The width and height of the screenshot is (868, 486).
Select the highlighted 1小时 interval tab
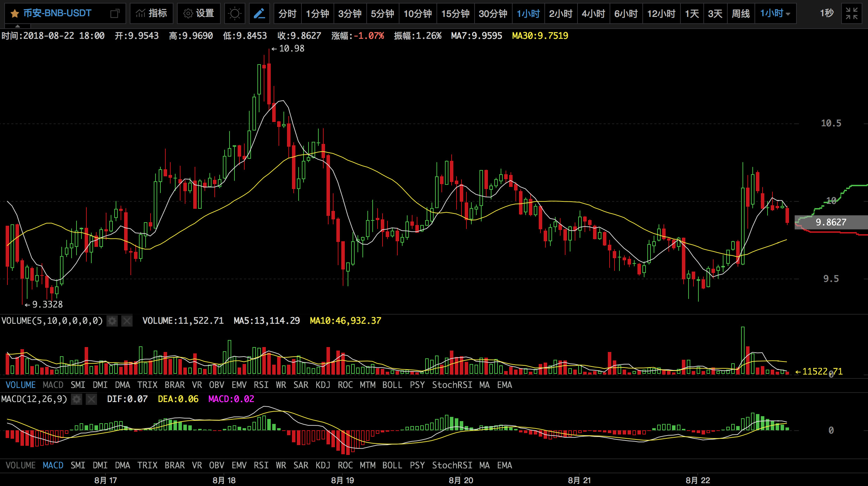coord(528,14)
